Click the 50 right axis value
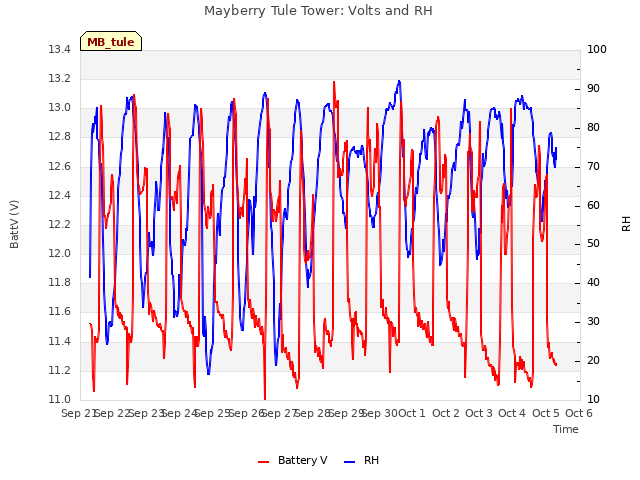The height and width of the screenshot is (480, 640). tap(593, 244)
